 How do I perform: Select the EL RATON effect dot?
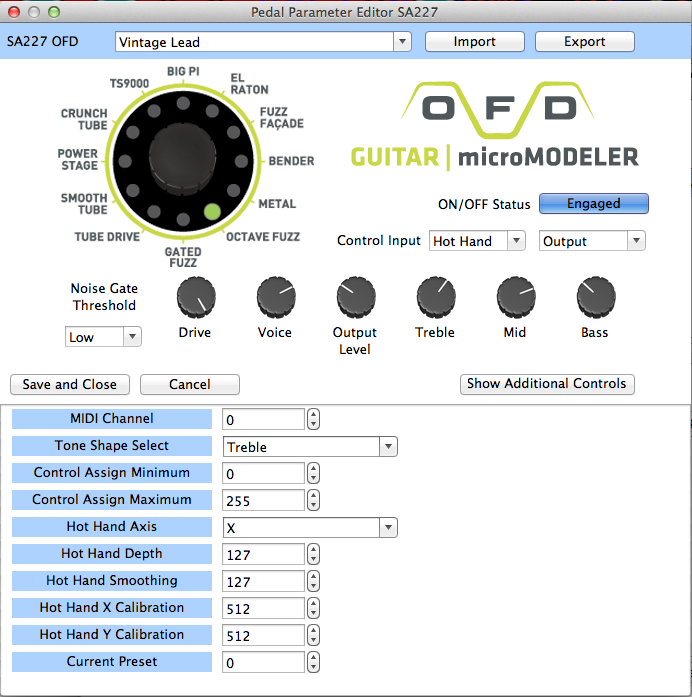tap(212, 111)
